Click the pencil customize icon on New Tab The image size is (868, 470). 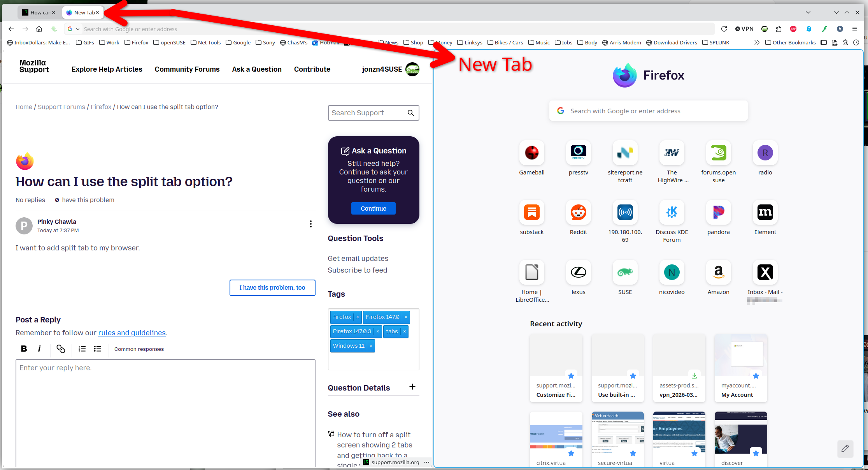(845, 449)
